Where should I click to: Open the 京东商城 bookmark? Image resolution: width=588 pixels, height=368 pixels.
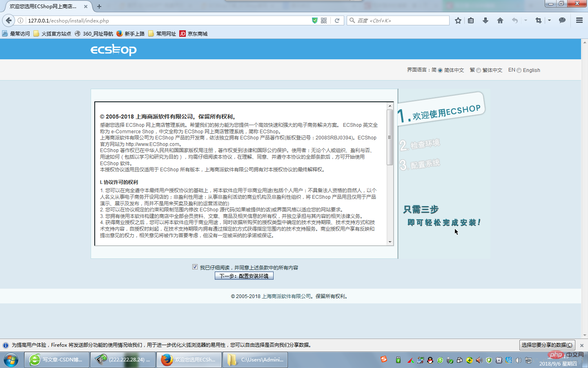(x=194, y=34)
